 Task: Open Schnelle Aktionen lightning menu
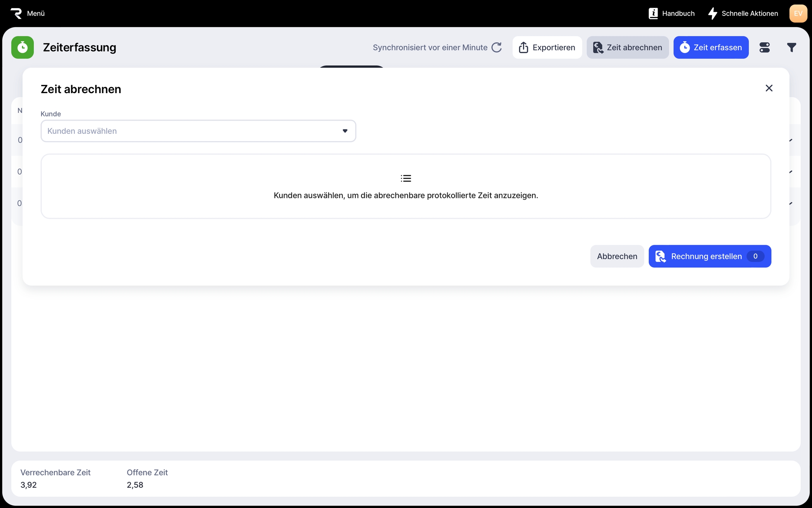[743, 13]
